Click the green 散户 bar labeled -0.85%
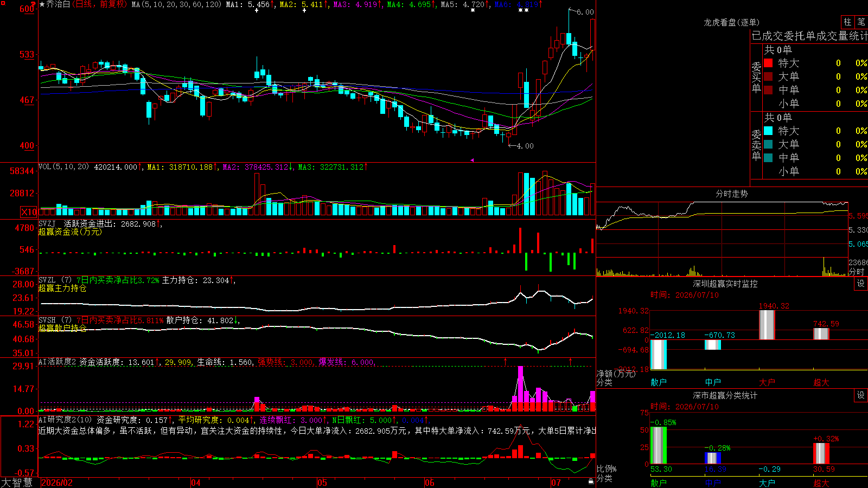This screenshot has width=868, height=488. [x=658, y=446]
